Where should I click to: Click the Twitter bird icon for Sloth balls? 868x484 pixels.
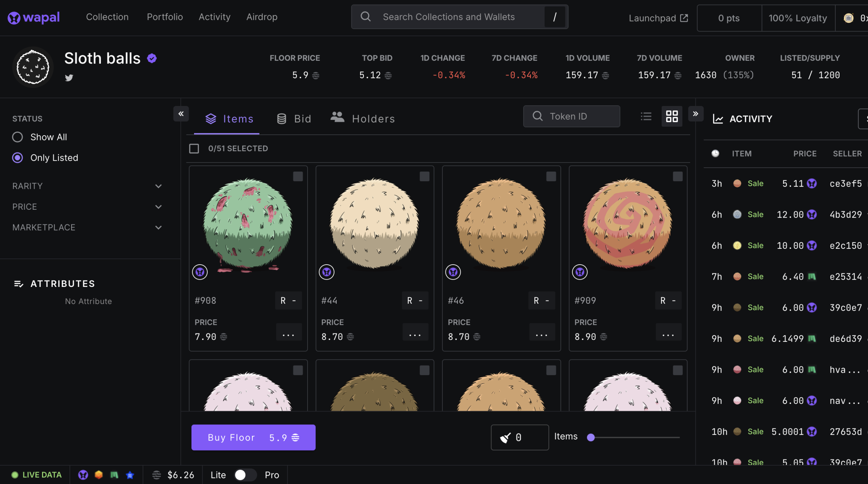click(69, 77)
